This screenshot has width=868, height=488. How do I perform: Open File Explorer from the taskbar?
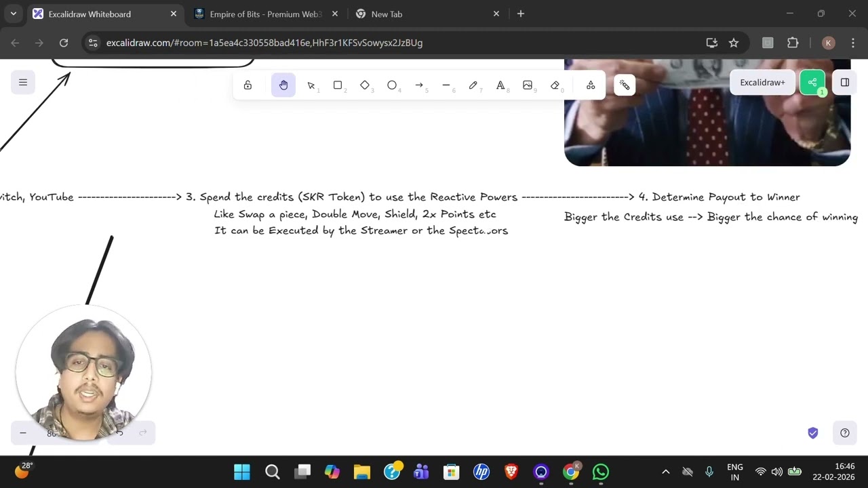(362, 472)
